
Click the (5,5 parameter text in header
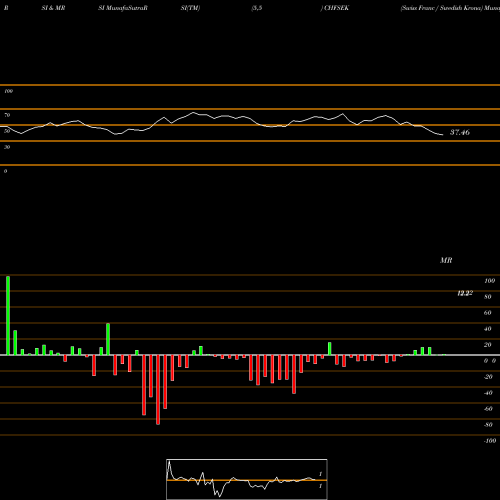pos(257,8)
